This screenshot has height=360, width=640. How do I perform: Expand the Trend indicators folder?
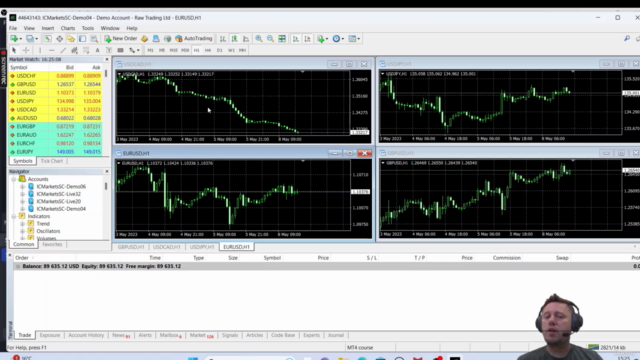(x=22, y=224)
